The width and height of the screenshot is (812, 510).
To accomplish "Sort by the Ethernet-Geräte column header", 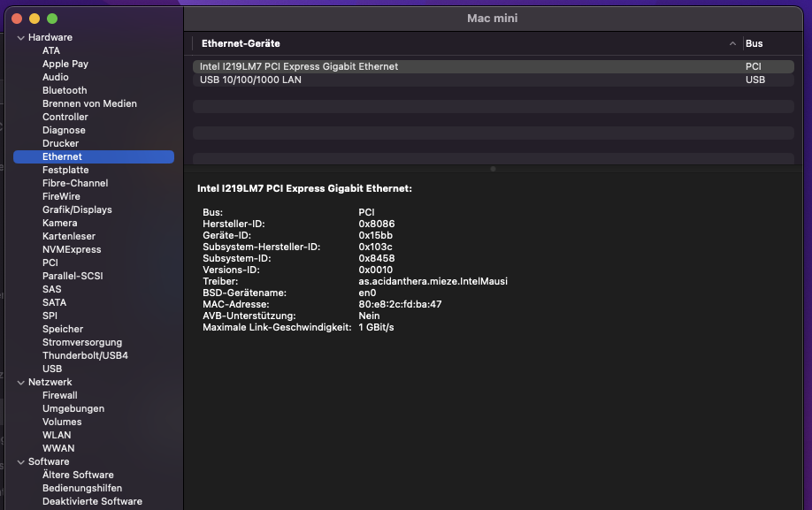I will coord(241,43).
